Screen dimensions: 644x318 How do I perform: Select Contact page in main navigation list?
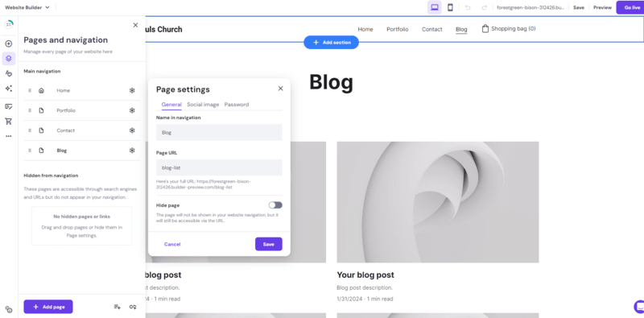(81, 130)
